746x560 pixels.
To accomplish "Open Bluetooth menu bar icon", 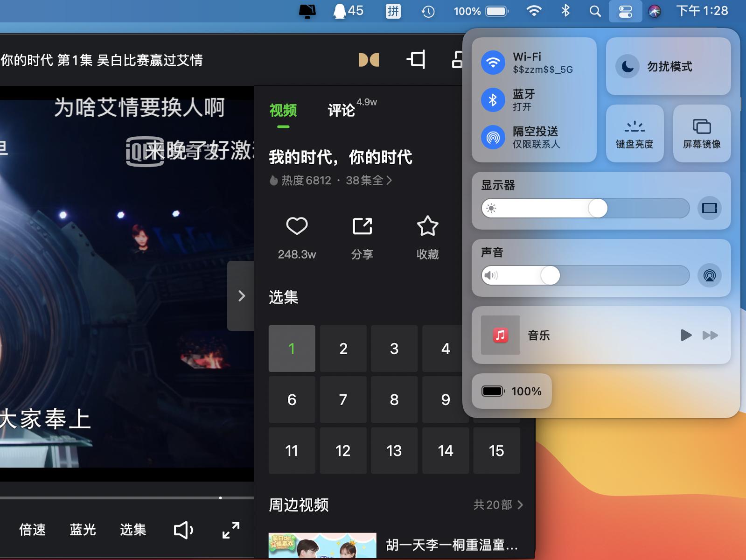I will (x=565, y=11).
